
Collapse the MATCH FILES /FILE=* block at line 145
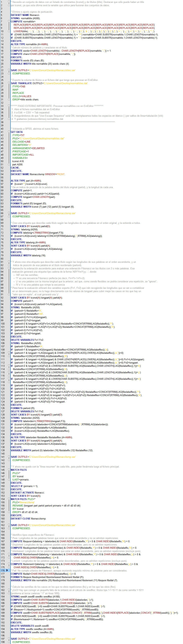coord(9,470)
